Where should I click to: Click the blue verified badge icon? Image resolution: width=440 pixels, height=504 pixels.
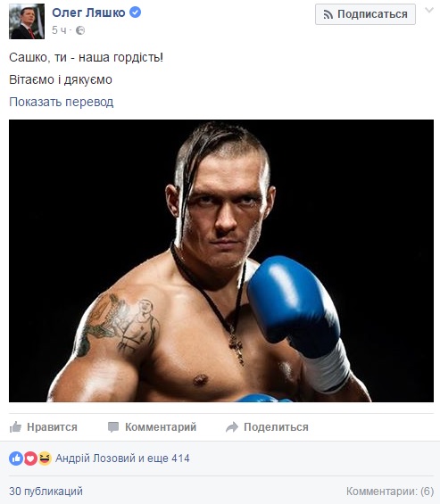click(135, 12)
